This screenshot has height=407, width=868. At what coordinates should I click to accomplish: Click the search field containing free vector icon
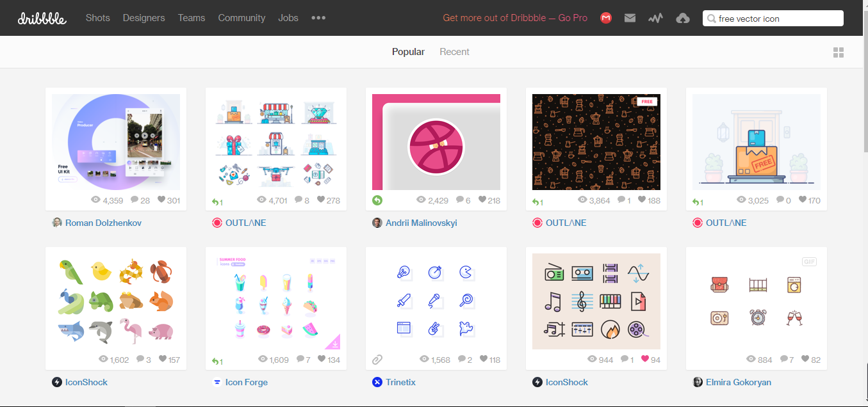(773, 19)
